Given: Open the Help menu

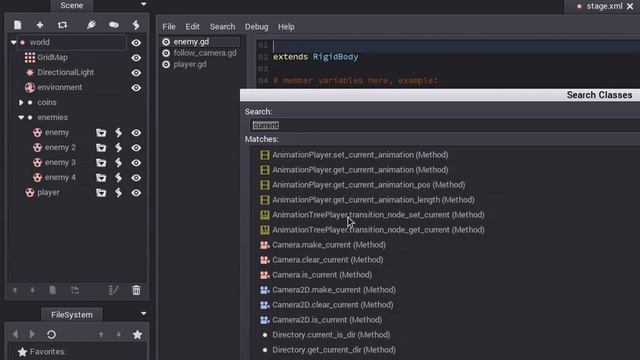Looking at the screenshot, I should [286, 27].
